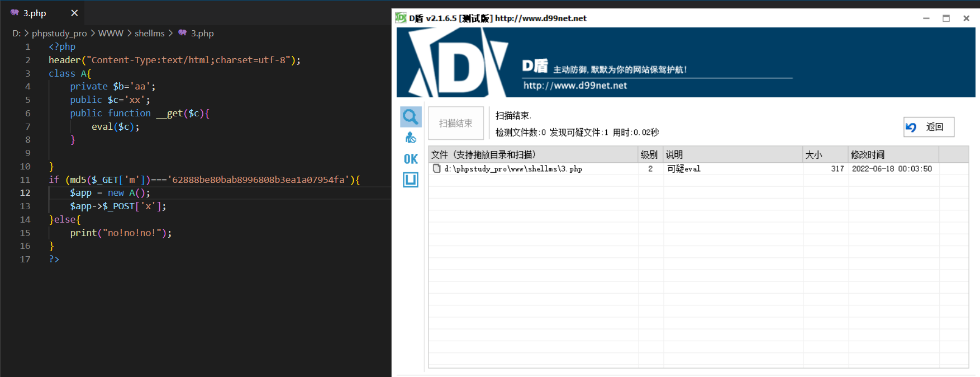Click breadcrumb segment 3.php
Viewport: 980px width, 377px height.
202,33
